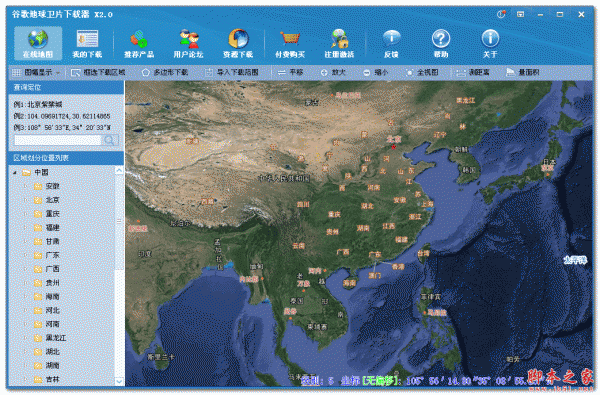The width and height of the screenshot is (600, 395).
Task: Click the 斯里兰卡 label on the map
Action: click(x=161, y=357)
